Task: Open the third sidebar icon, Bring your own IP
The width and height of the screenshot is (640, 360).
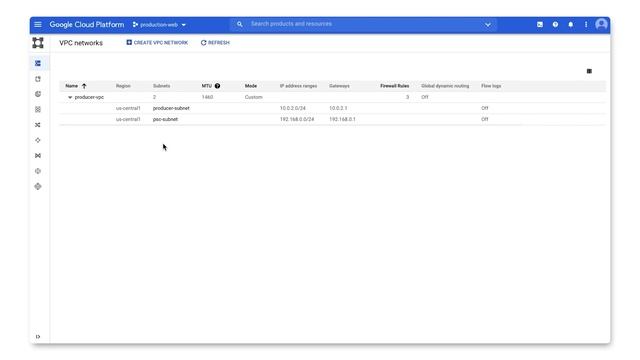Action: tap(38, 94)
